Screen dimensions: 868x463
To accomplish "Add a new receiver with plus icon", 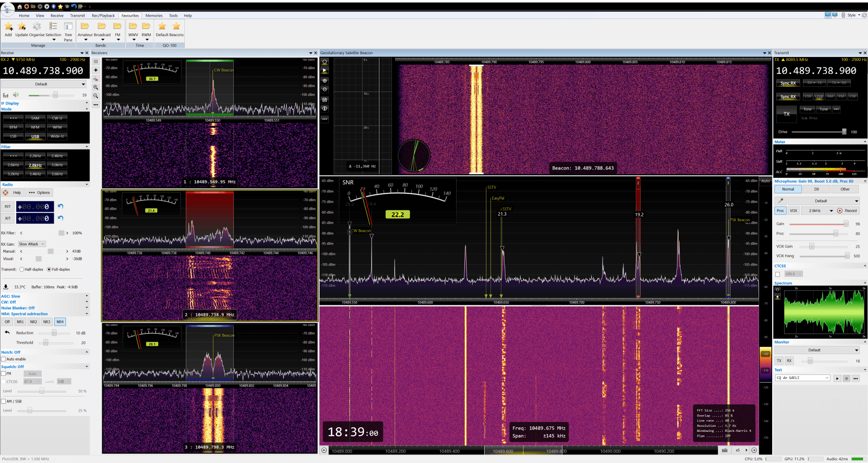I will [96, 70].
